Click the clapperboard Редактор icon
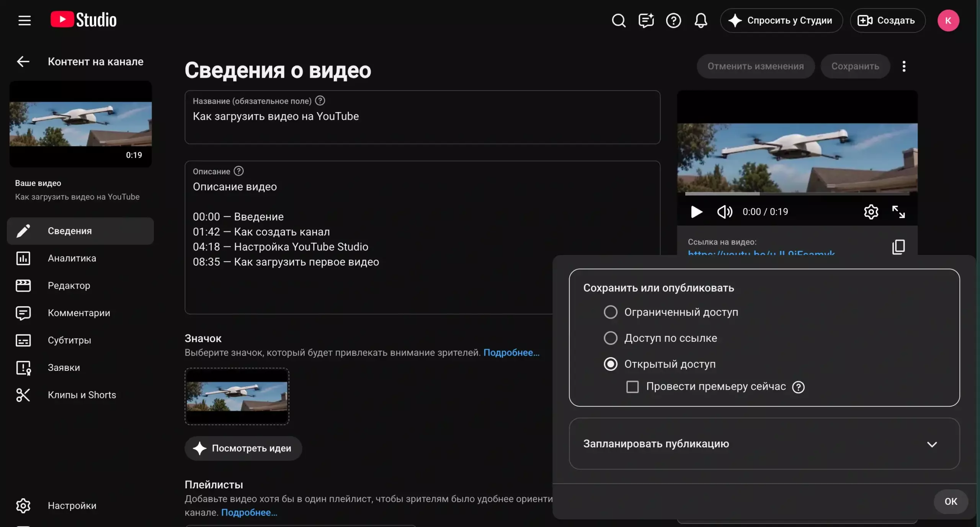This screenshot has height=527, width=980. coord(23,286)
